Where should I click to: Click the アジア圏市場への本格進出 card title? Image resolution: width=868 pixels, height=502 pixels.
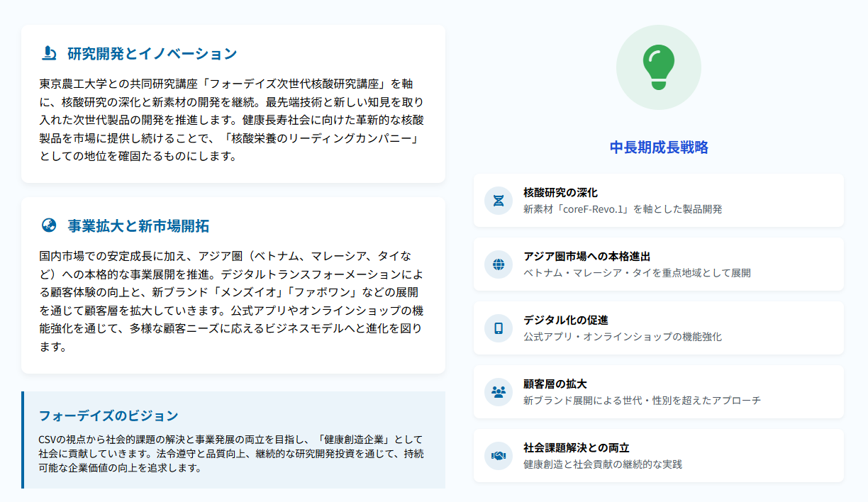pos(586,257)
